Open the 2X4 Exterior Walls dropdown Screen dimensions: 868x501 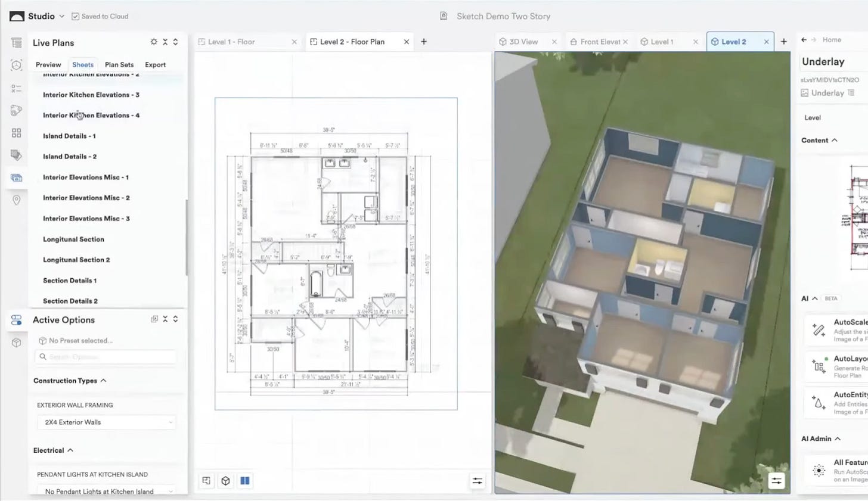pos(107,422)
